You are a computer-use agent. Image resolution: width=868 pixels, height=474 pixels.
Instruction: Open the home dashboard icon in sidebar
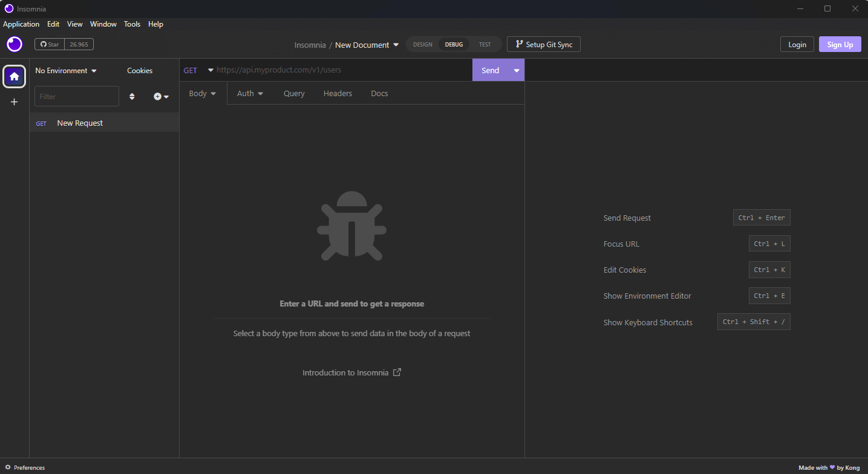(15, 77)
